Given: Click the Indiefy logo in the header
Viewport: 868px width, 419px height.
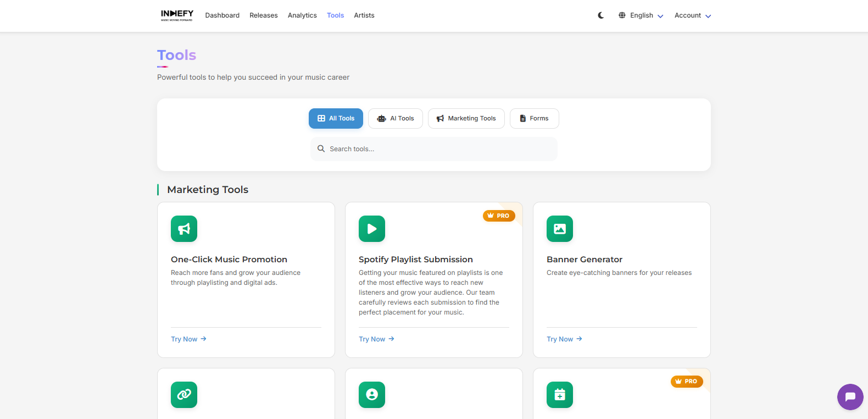Looking at the screenshot, I should tap(177, 15).
